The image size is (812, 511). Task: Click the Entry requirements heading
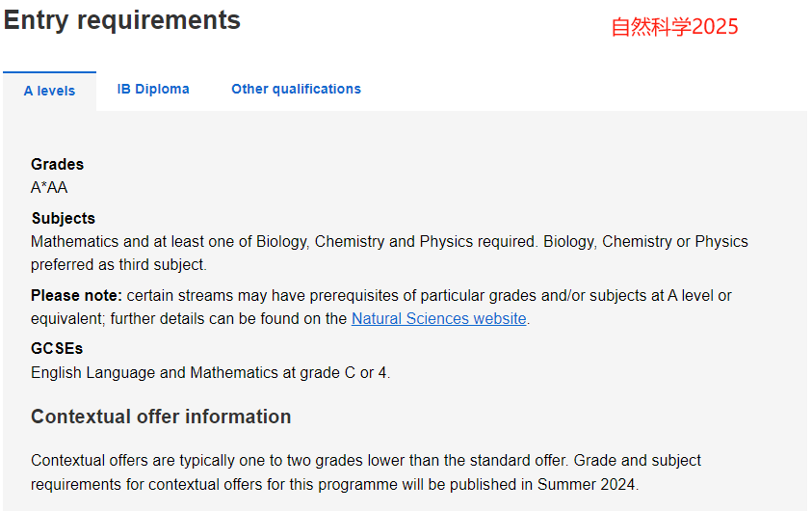coord(122,20)
